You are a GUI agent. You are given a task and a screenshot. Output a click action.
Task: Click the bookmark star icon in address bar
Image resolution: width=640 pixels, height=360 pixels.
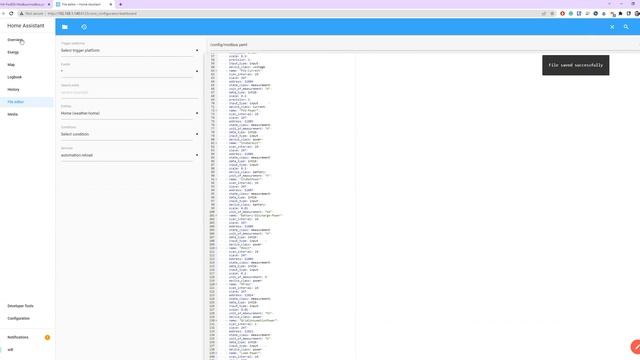552,13
